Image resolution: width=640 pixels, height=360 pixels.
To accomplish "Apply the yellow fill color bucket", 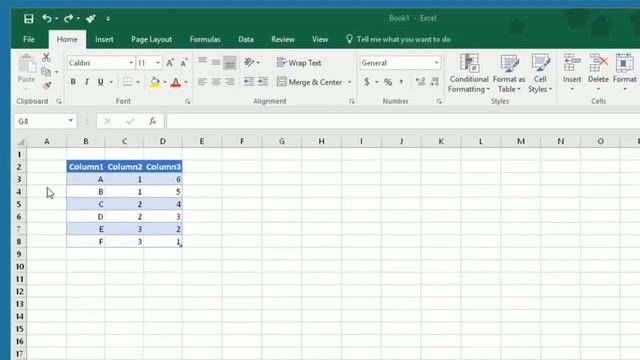I will pos(154,82).
